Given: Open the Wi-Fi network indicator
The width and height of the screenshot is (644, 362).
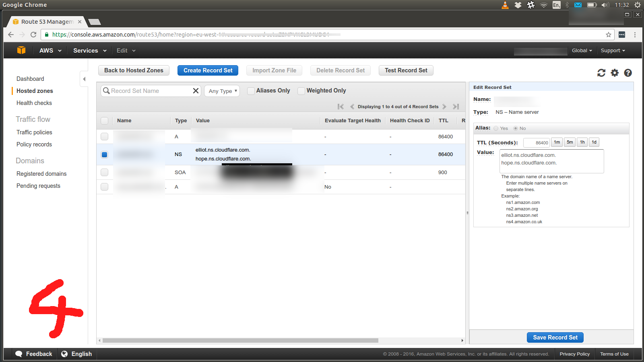Looking at the screenshot, I should 544,5.
